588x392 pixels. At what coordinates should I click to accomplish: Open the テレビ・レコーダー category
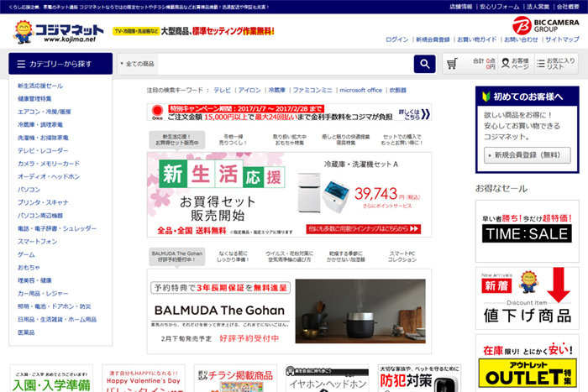[43, 150]
